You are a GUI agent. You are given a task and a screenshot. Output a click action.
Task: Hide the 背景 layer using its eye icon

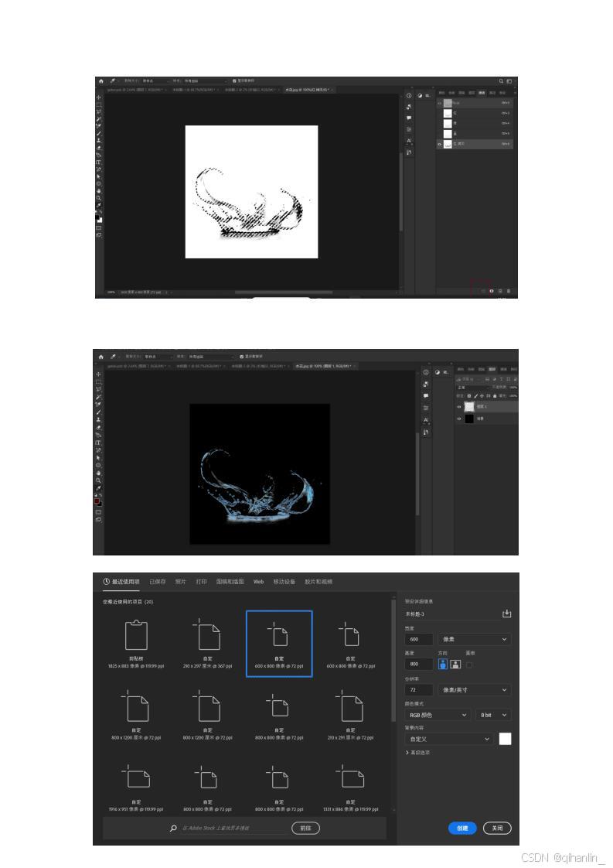(459, 419)
